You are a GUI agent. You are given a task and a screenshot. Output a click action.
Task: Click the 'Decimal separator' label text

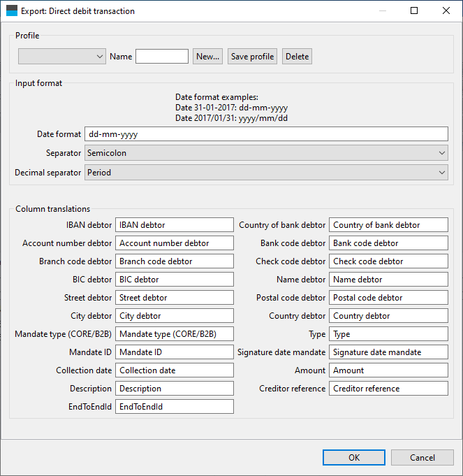click(x=48, y=173)
